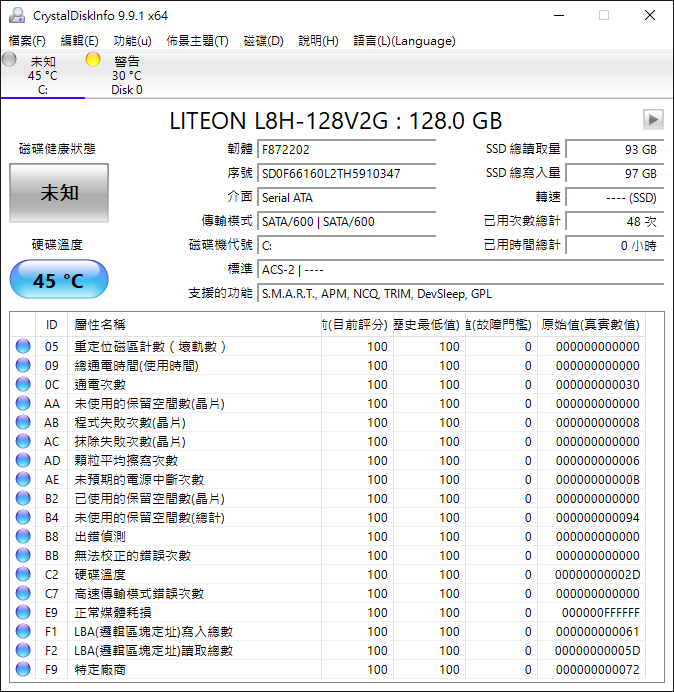Image resolution: width=674 pixels, height=692 pixels.
Task: Select the 正常媒體耗損 attribute name
Action: point(113,612)
